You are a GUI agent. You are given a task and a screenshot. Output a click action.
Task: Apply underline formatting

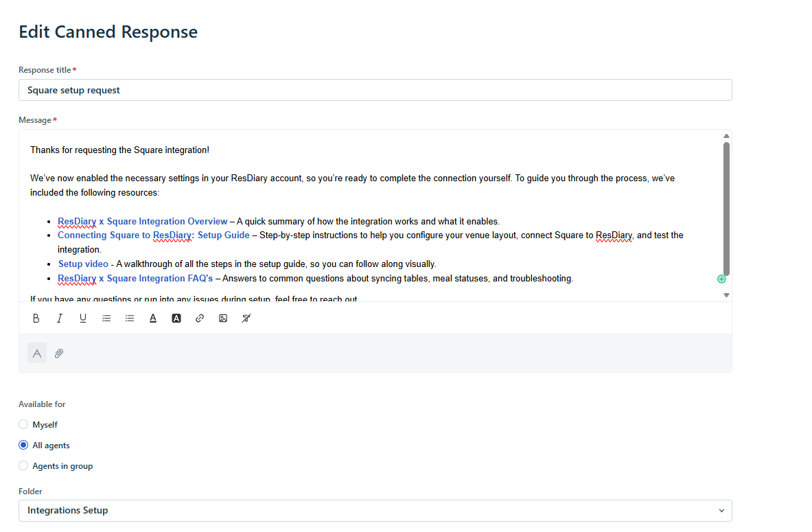coord(83,318)
